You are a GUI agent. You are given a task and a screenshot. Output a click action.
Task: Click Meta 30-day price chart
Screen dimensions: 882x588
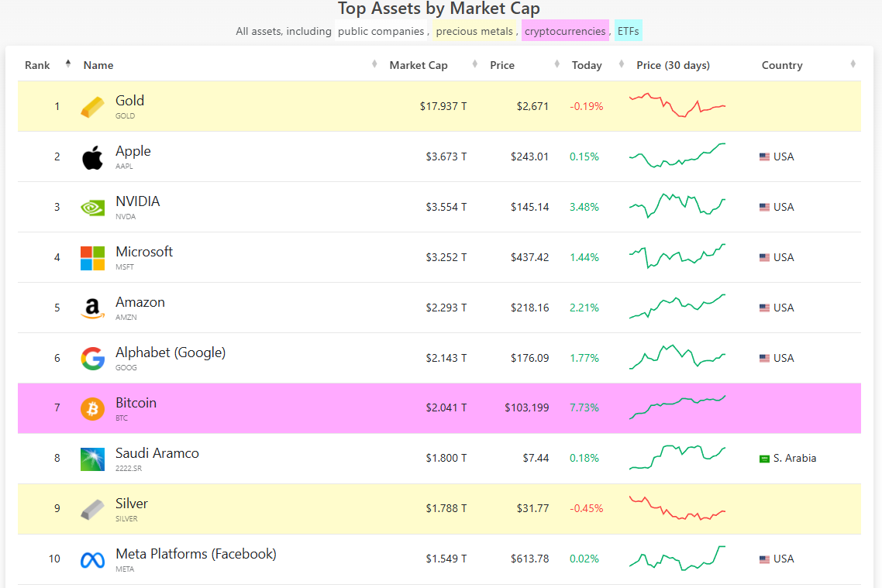(677, 559)
